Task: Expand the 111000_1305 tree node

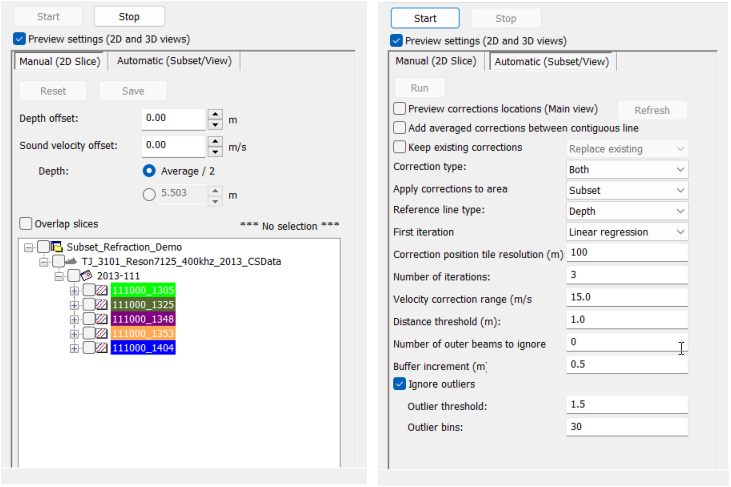Action: (74, 291)
